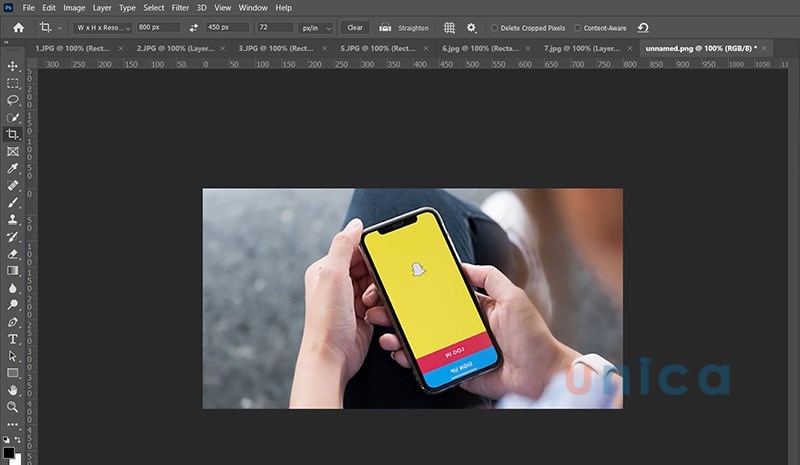This screenshot has height=465, width=800.
Task: Open the Edit Toolbar three-dots menu
Action: click(13, 424)
